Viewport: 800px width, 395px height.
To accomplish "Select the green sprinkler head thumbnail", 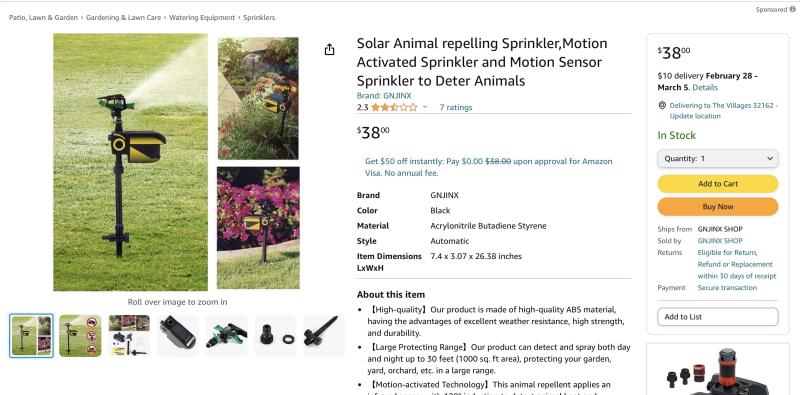I will pos(227,335).
